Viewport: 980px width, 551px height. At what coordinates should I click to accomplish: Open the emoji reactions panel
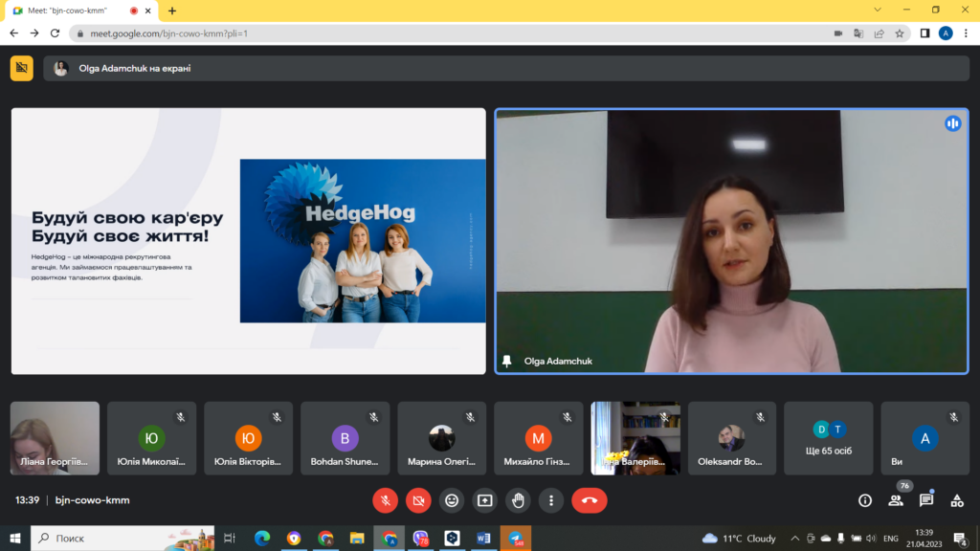(x=452, y=499)
